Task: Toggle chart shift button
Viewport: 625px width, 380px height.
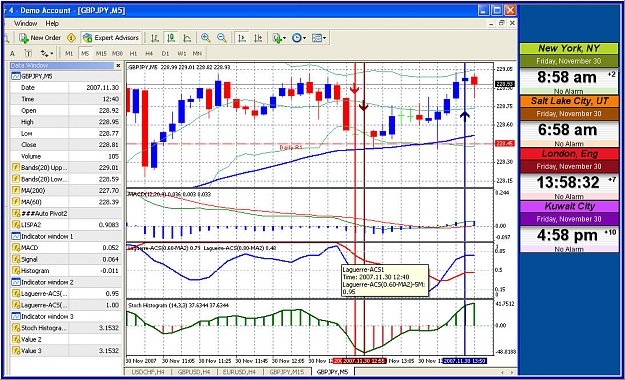Action: pos(258,38)
